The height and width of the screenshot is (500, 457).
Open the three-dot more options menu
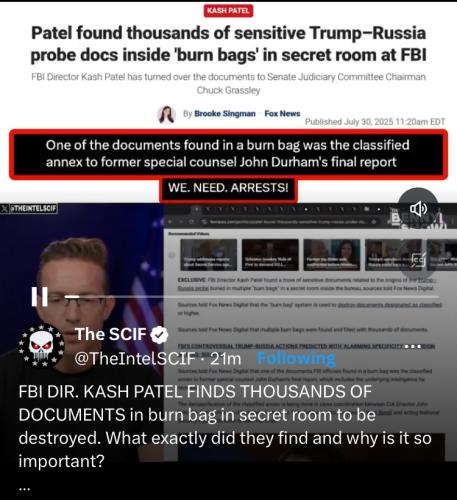[413, 346]
